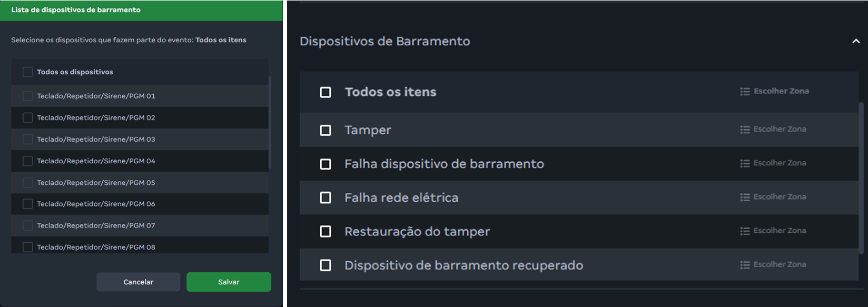Click list icon beside Todos os itens
Image resolution: width=868 pixels, height=307 pixels.
[745, 92]
